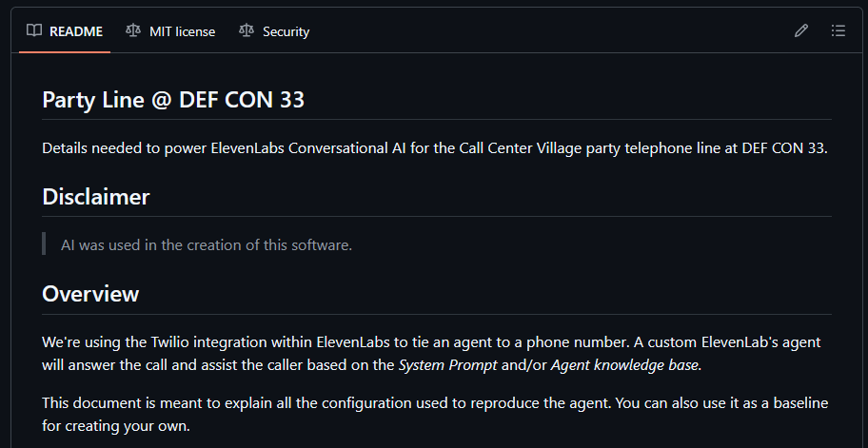This screenshot has width=868, height=448.
Task: Click the book icon beside README
Action: coord(34,31)
